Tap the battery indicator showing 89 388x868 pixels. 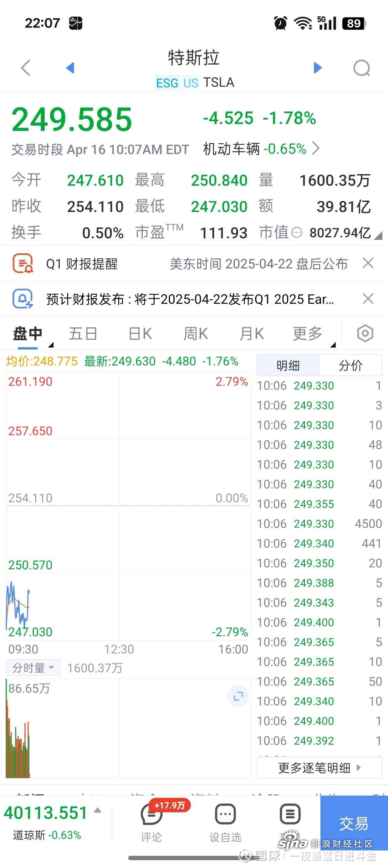click(354, 23)
